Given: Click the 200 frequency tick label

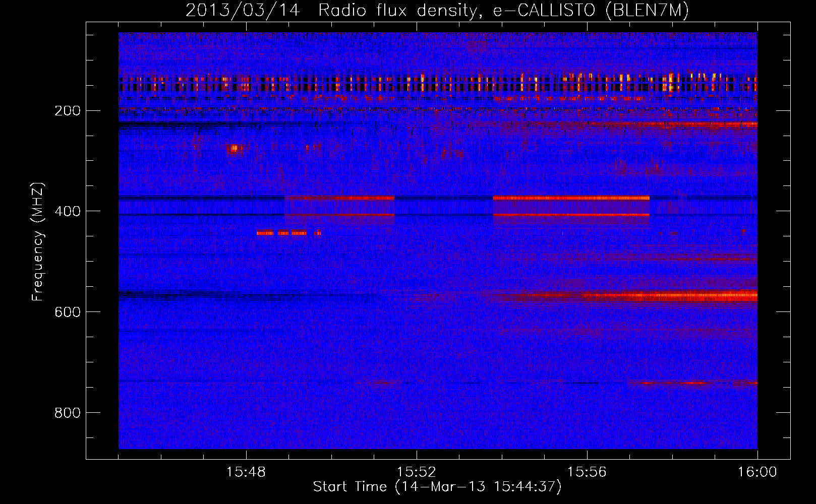Looking at the screenshot, I should 67,110.
